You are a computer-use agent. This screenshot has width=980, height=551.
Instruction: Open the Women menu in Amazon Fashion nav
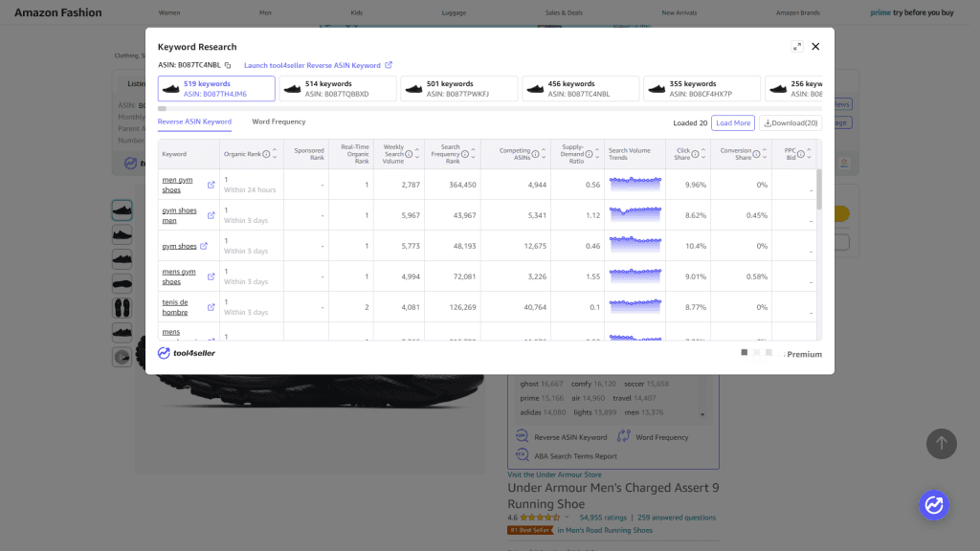coord(169,12)
